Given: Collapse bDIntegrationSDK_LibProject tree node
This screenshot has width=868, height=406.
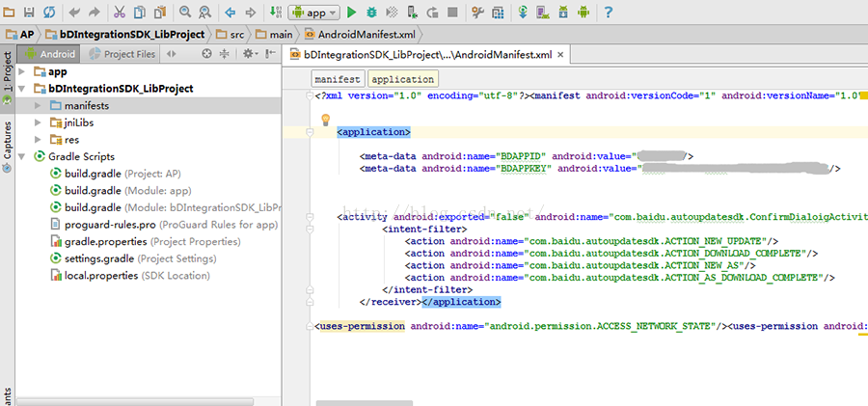Looking at the screenshot, I should pyautogui.click(x=21, y=89).
